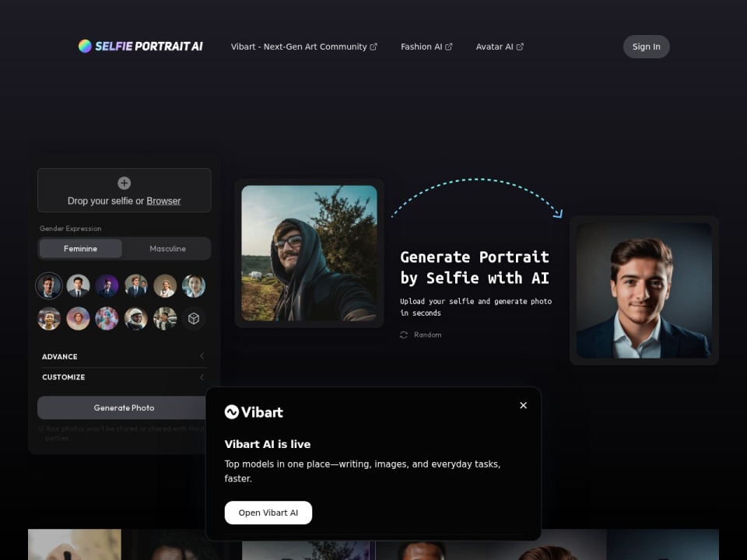
Task: Expand the ADVANCE section
Action: 124,357
